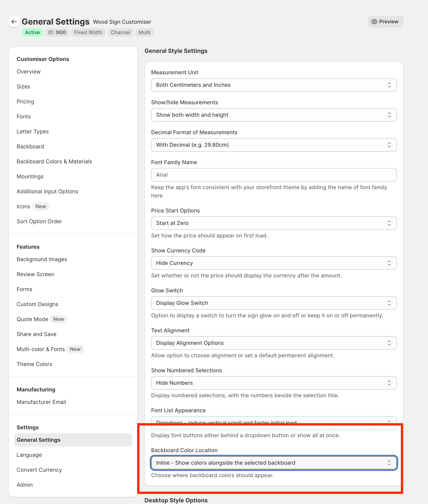Click the back arrow icon
Image resolution: width=428 pixels, height=504 pixels.
coord(14,22)
